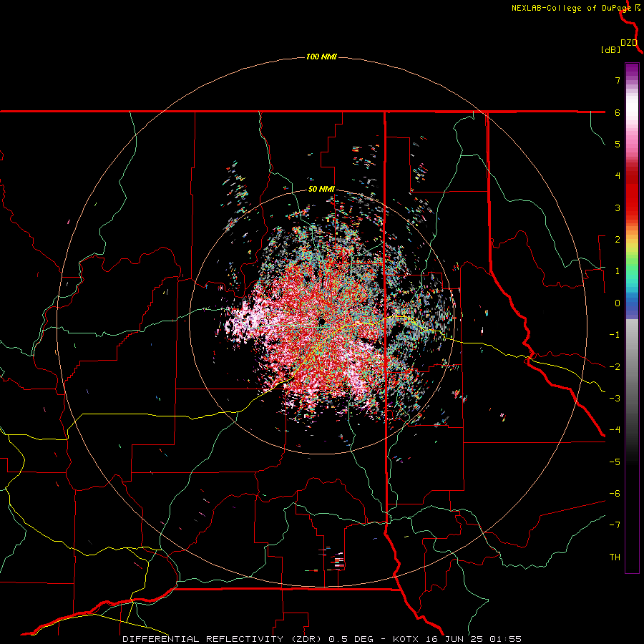
Task: Select the -6 value on color scale
Action: click(615, 494)
